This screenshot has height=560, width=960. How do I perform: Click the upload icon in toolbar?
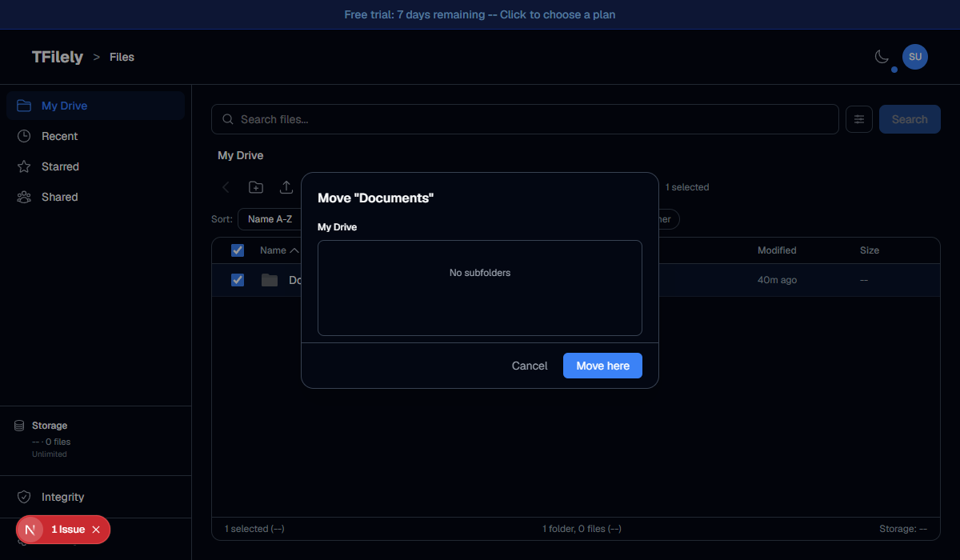[x=286, y=187]
